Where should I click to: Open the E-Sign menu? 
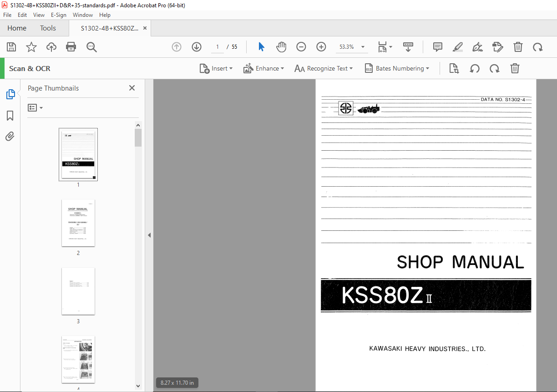point(59,15)
